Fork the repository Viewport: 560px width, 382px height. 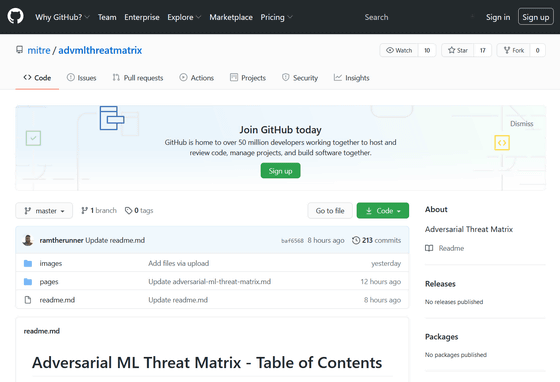(x=514, y=50)
